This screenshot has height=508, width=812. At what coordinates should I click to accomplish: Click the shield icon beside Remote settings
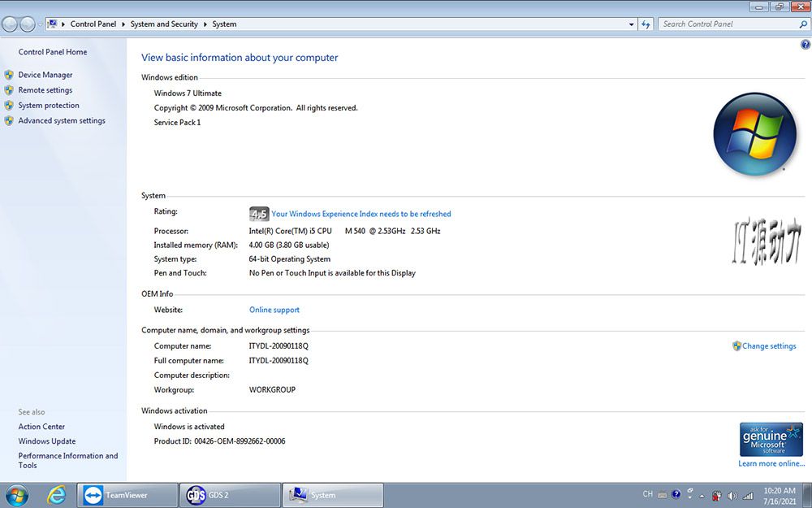(x=9, y=90)
